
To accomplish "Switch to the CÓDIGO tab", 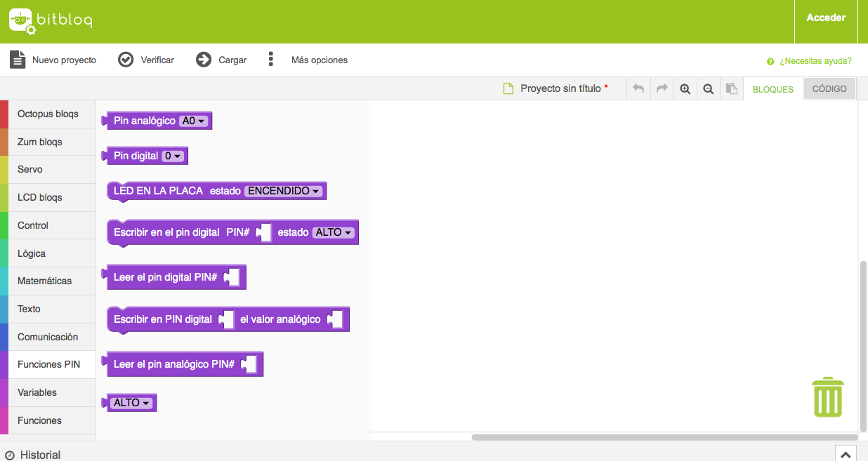I will click(829, 89).
